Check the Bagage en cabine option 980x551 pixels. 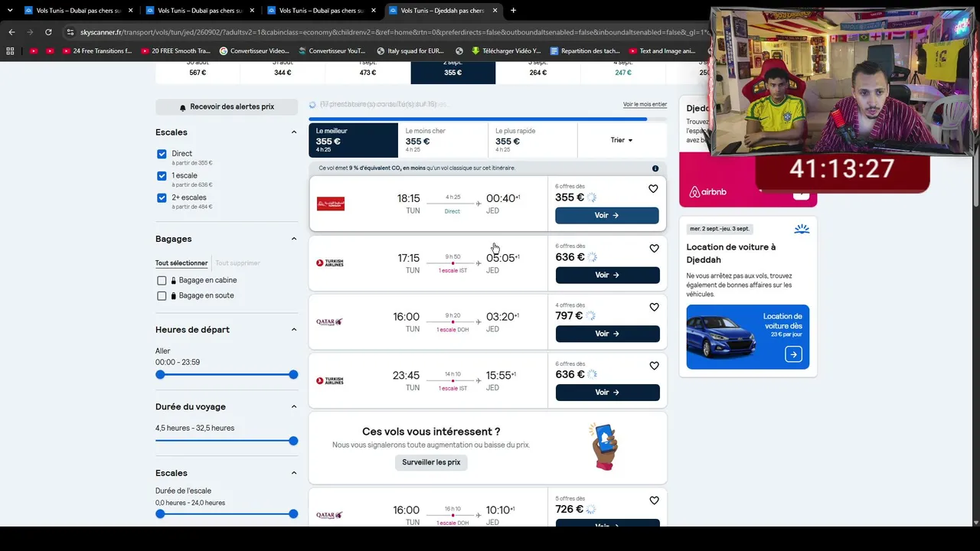point(162,281)
